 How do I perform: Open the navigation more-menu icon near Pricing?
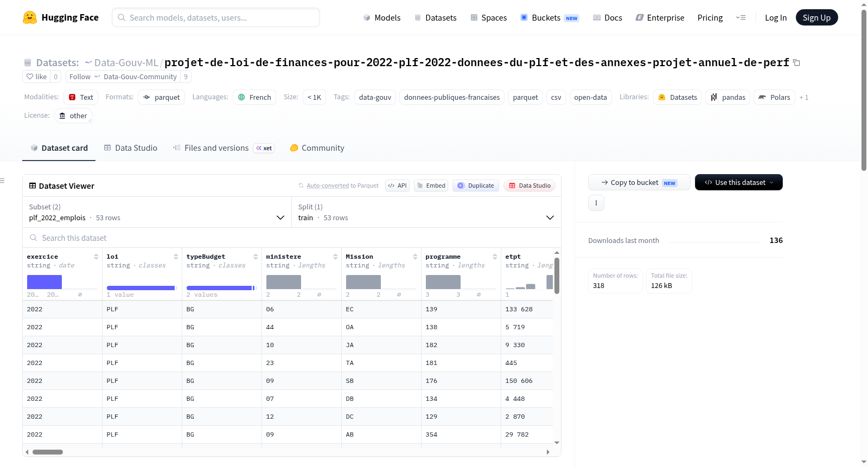tap(741, 17)
